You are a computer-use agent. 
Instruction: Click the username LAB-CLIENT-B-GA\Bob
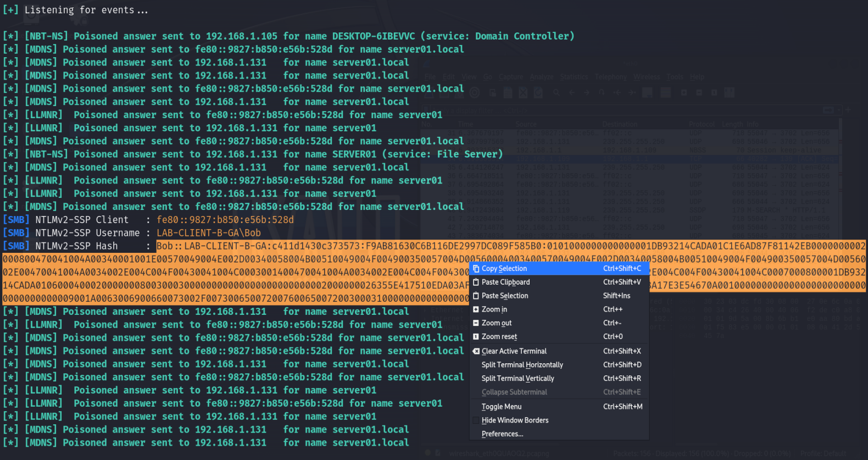click(x=209, y=233)
